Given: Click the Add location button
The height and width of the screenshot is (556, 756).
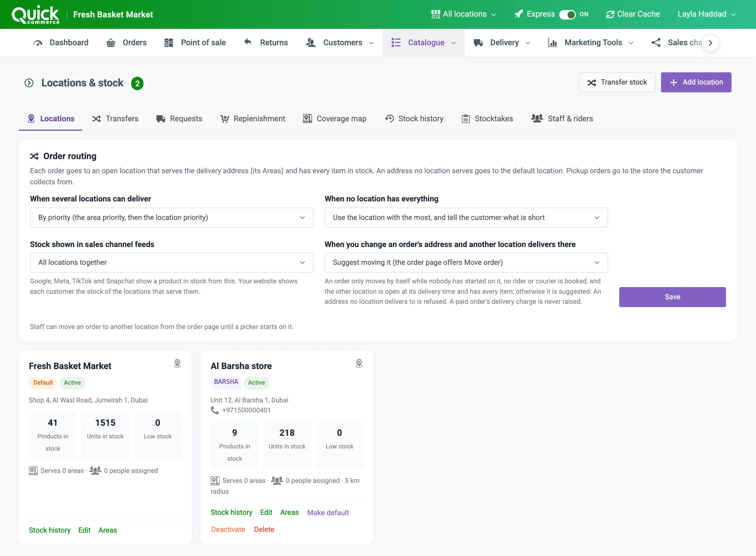Looking at the screenshot, I should (x=696, y=82).
